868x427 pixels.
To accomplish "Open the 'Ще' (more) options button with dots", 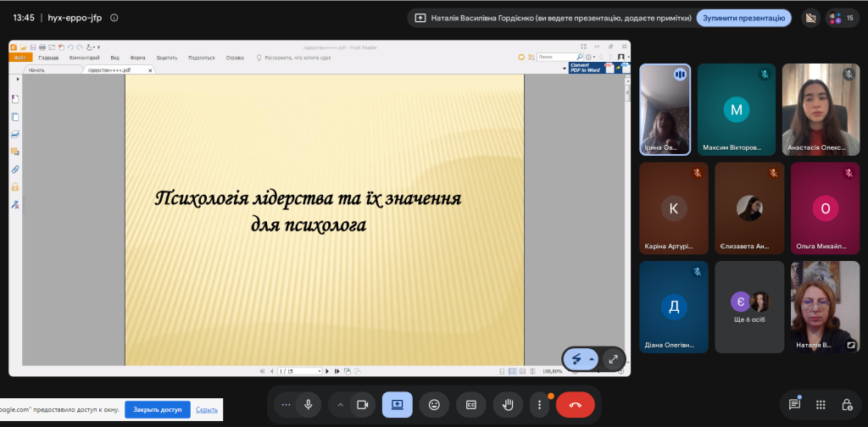I will (x=286, y=405).
